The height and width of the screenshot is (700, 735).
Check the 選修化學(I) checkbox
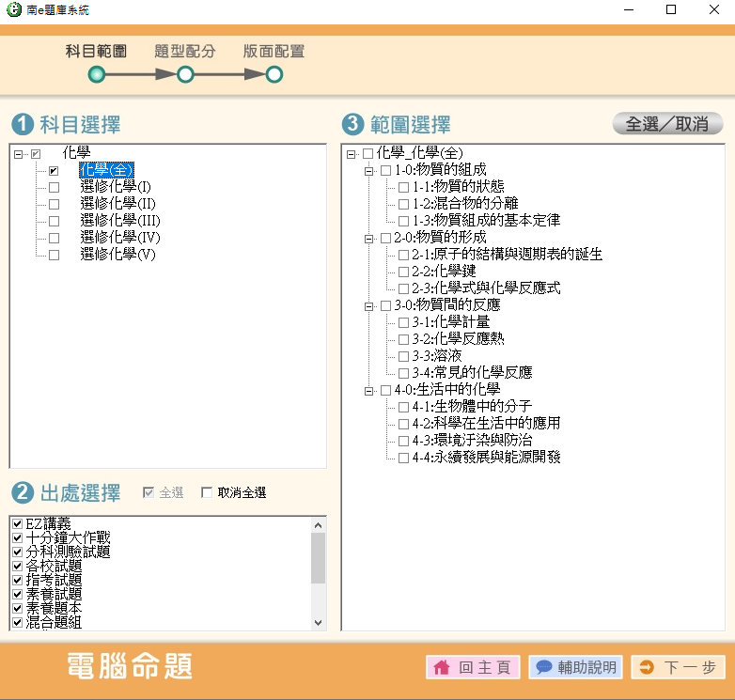click(54, 187)
